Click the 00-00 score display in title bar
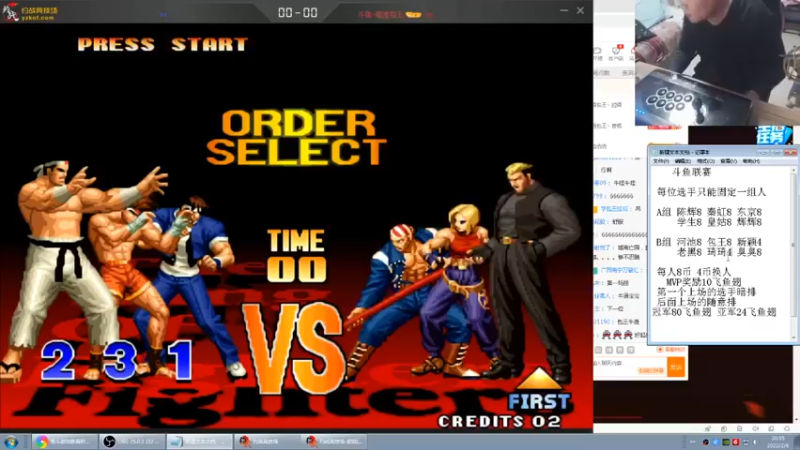The image size is (800, 450). tap(298, 12)
